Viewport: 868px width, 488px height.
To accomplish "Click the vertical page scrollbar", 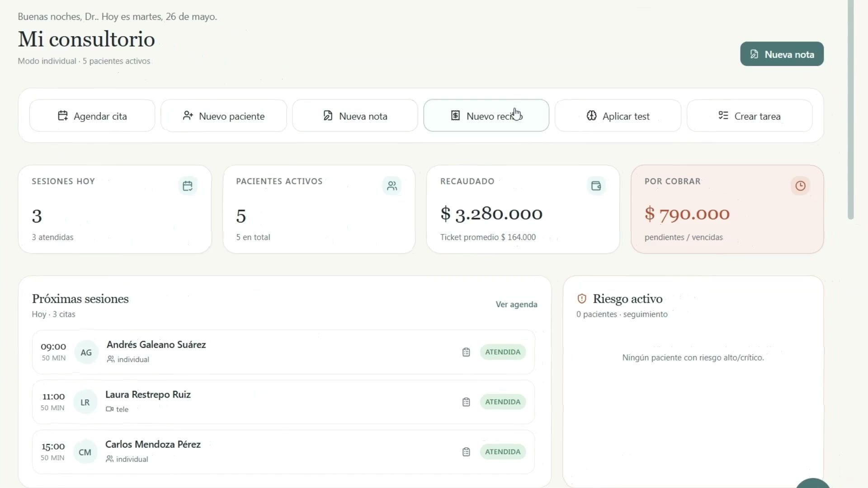I will point(850,110).
